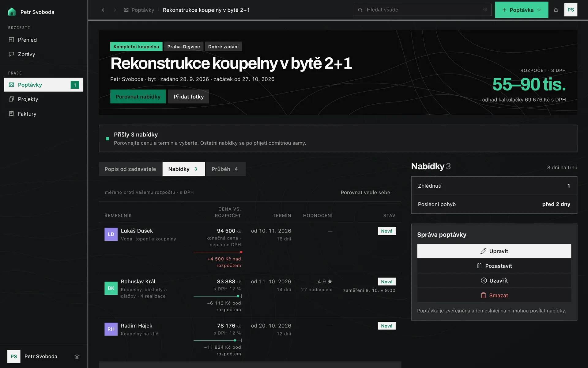This screenshot has height=368, width=588.
Task: Open Lukáš Dušek's offer name
Action: 137,231
